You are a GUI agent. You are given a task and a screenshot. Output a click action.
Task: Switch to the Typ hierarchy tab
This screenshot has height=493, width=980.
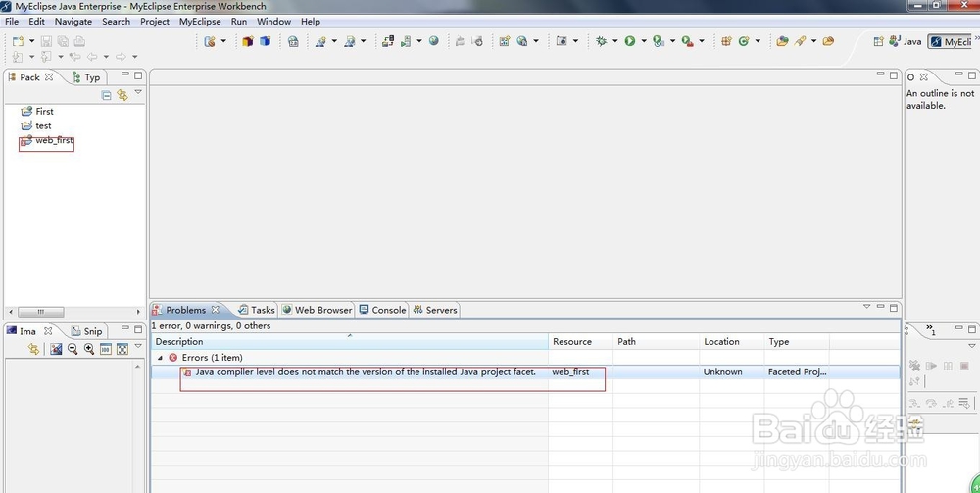coord(86,77)
